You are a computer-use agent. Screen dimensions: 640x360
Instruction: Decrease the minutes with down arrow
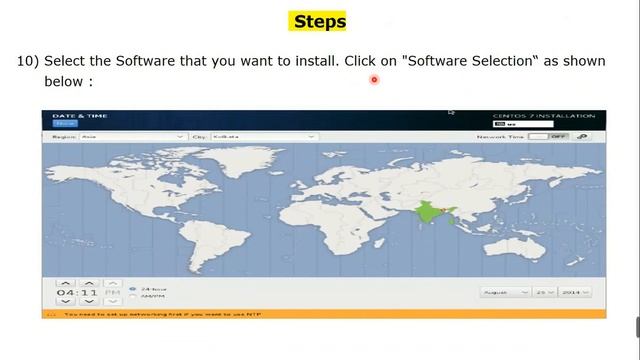[x=89, y=301]
